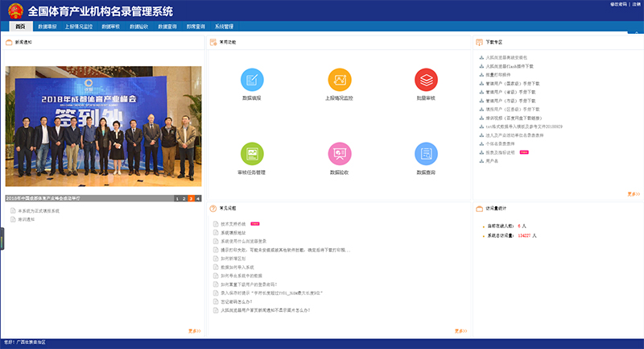Open the green 审核任务管理 icon
This screenshot has width=644, height=349.
click(x=252, y=154)
